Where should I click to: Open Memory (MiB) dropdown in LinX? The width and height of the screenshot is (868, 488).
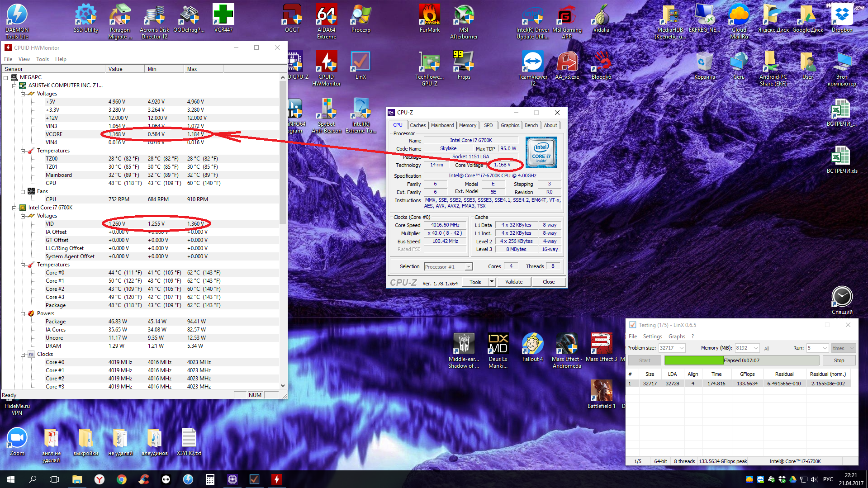(x=747, y=348)
